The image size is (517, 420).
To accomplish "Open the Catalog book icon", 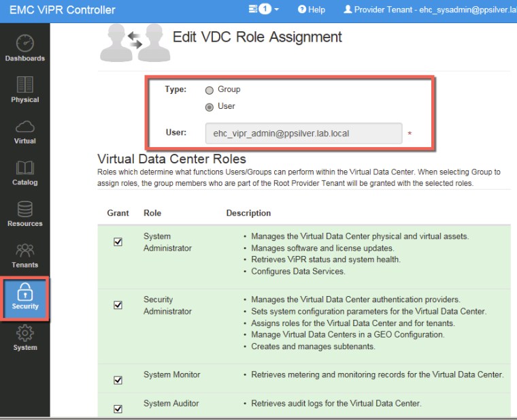I will point(25,173).
